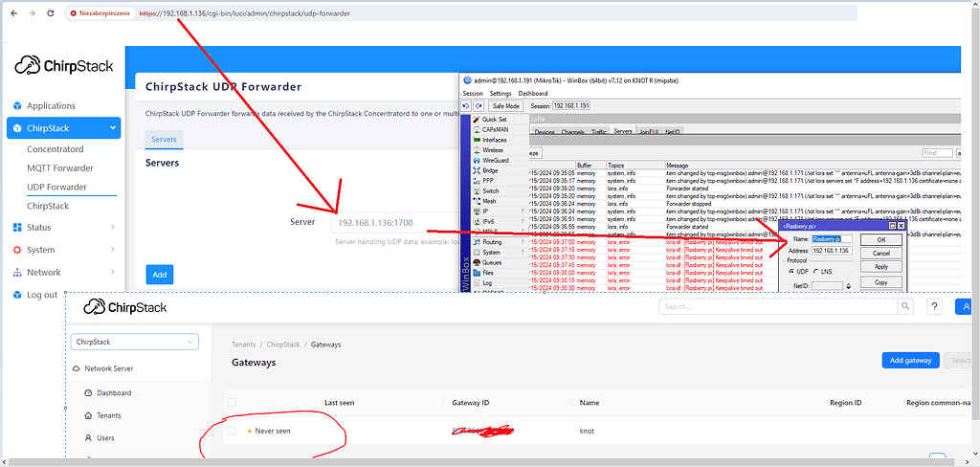The image size is (980, 467).
Task: Open the ChirpStack tenant dropdown
Action: [x=134, y=342]
